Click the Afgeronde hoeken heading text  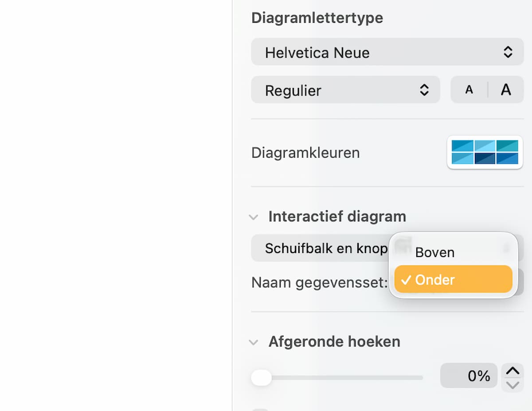[x=334, y=342]
